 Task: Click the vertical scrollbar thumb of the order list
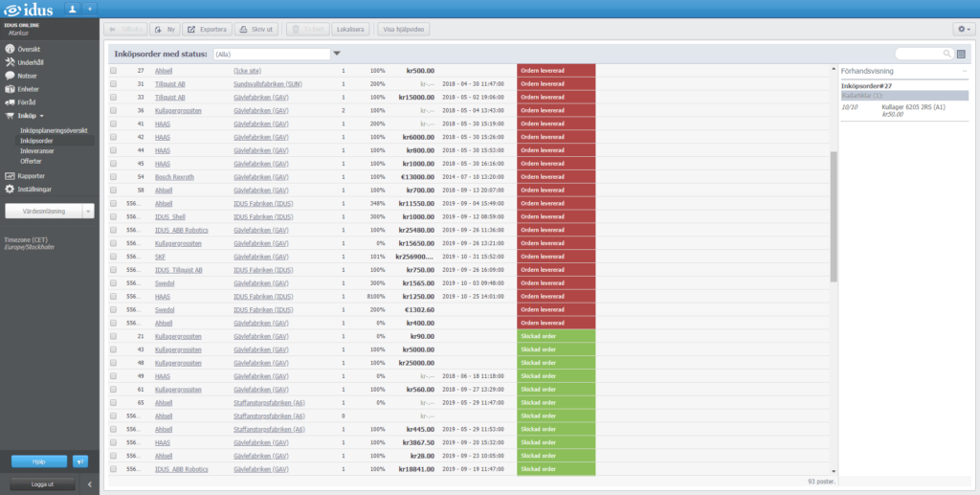point(834,216)
